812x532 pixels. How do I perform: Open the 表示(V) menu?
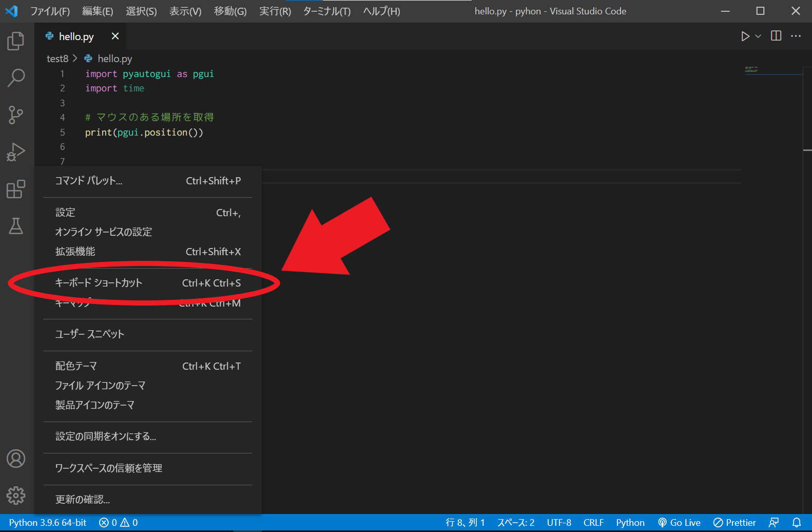[185, 11]
